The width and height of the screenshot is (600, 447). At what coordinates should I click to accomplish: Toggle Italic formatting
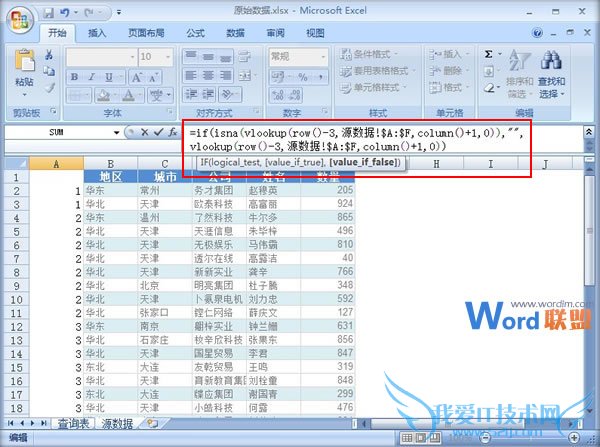pyautogui.click(x=91, y=77)
